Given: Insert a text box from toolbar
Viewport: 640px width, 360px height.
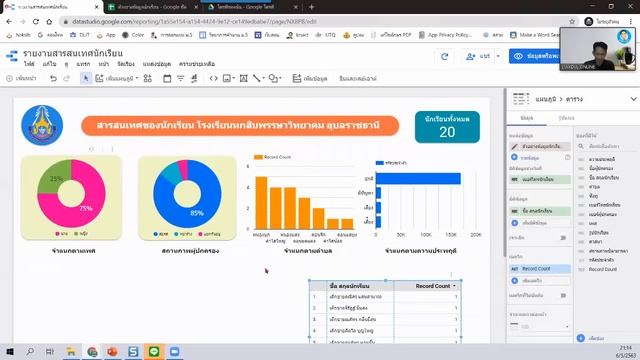Looking at the screenshot, I should point(244,78).
